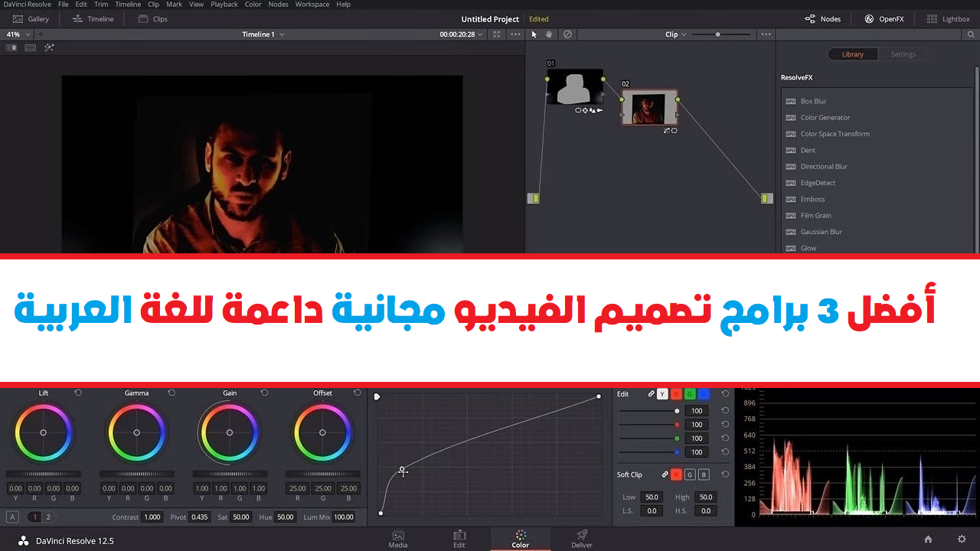Click the Lum Mix value field

(x=344, y=517)
